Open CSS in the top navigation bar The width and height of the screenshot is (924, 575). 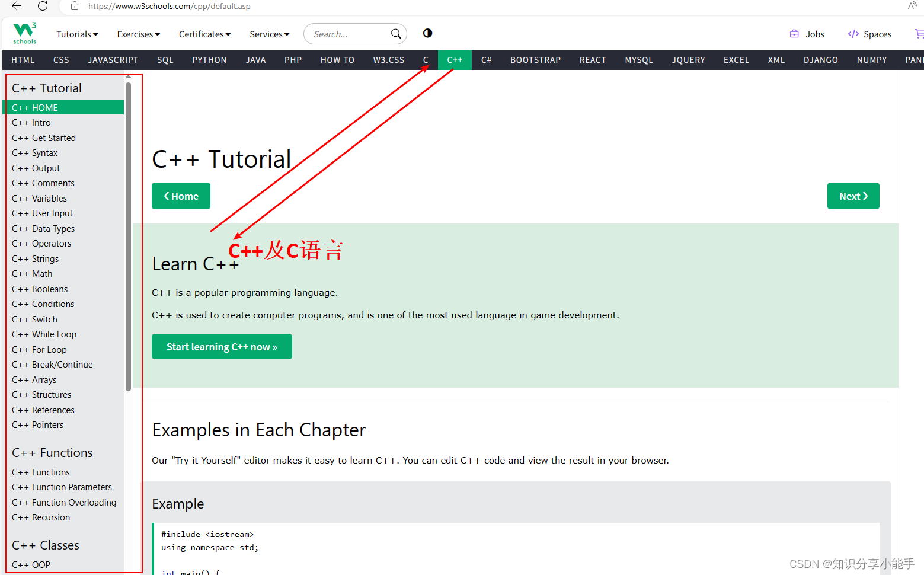[61, 60]
